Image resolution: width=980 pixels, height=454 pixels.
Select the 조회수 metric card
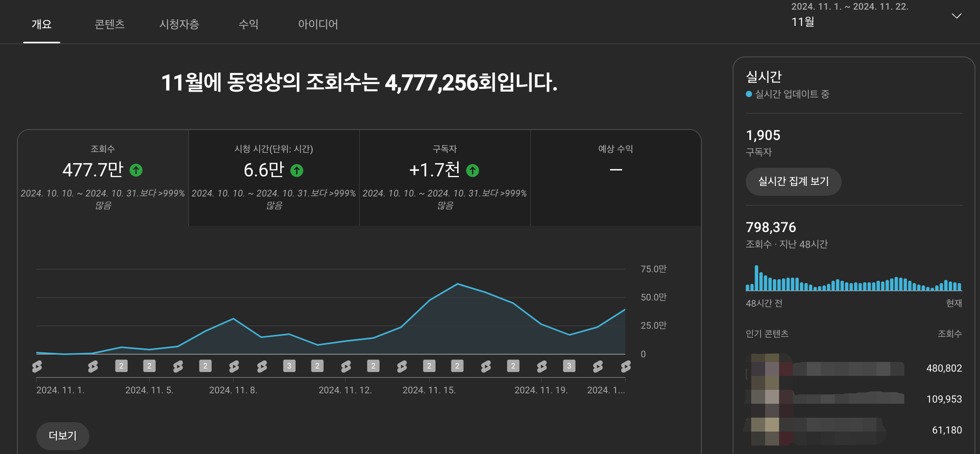tap(103, 178)
